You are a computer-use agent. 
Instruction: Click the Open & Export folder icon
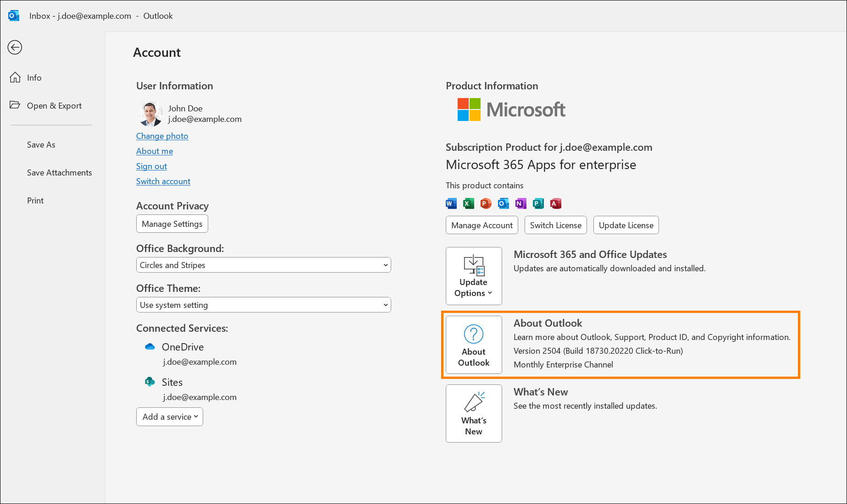(x=15, y=105)
